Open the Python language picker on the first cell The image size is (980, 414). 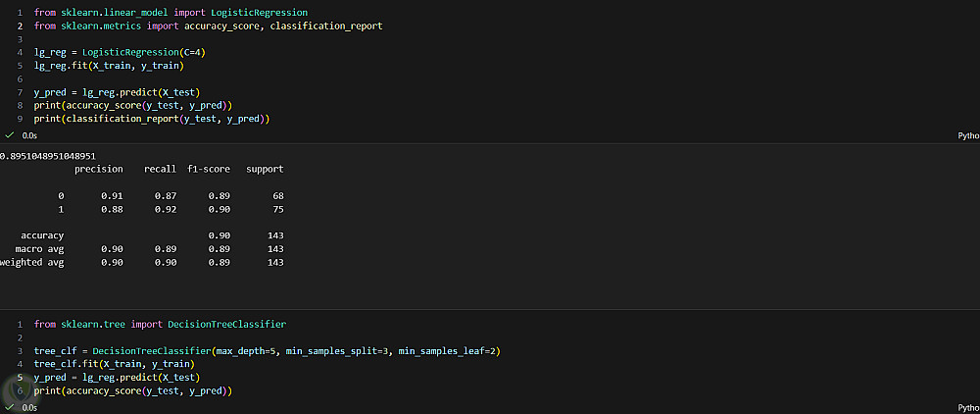pos(967,136)
